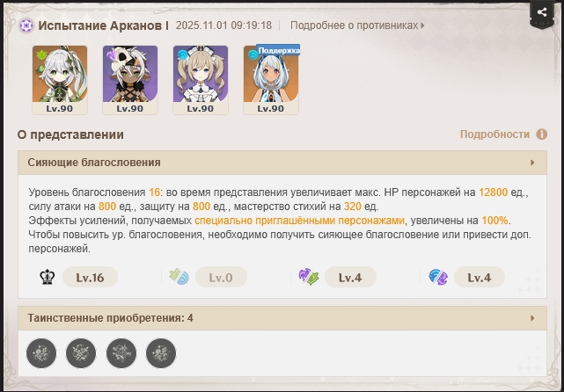This screenshot has width=564, height=392.
Task: Click the second mysterious acquisition round icon
Action: tap(81, 353)
